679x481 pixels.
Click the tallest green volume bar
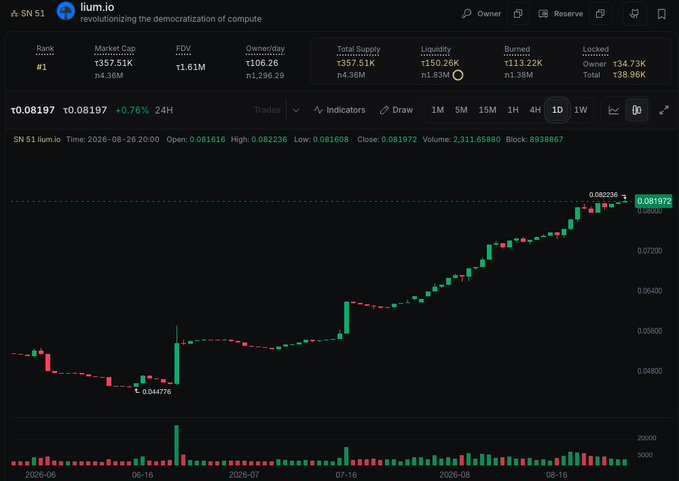tap(176, 445)
